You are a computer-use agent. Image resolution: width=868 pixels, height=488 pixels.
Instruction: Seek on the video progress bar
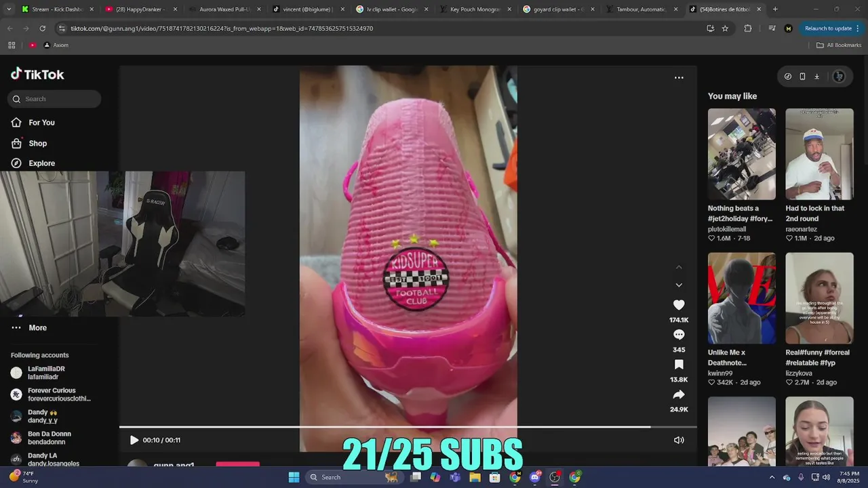pyautogui.click(x=408, y=427)
